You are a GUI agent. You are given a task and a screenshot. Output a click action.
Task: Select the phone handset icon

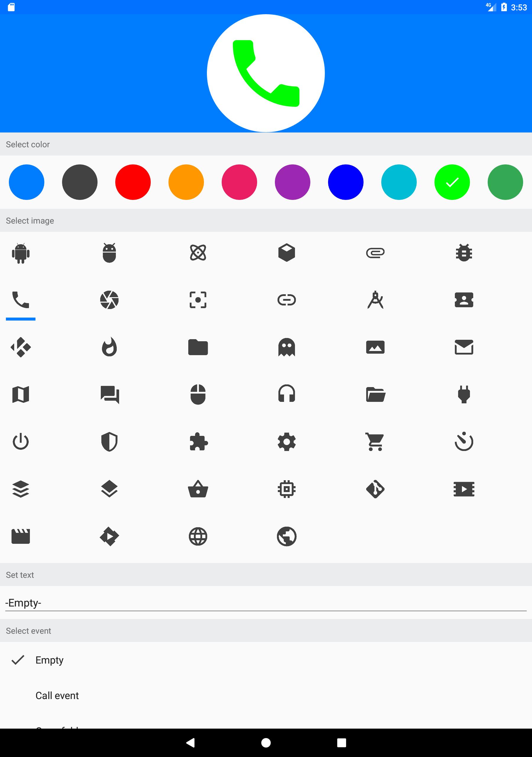[21, 300]
